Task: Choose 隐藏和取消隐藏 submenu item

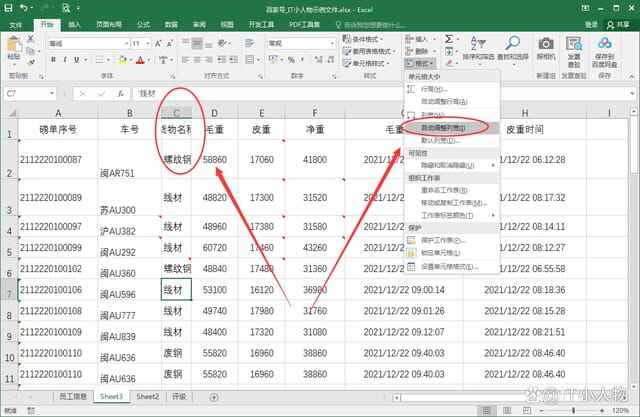Action: tap(452, 165)
